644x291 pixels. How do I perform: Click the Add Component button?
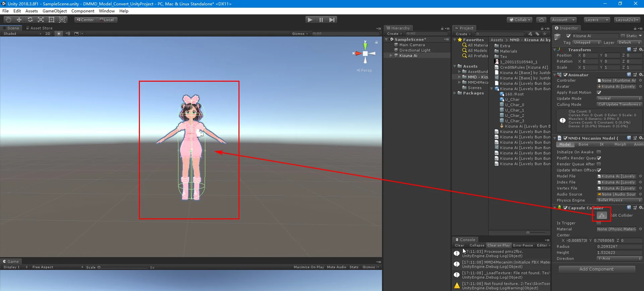[x=596, y=269]
